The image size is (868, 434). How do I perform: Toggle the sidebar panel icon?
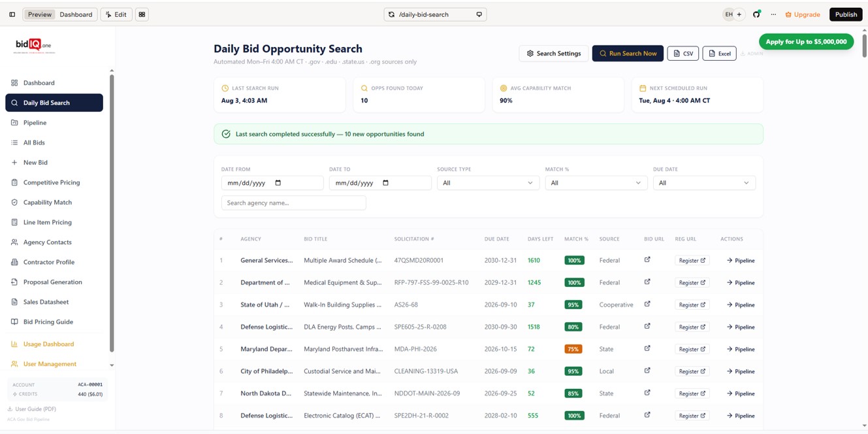tap(12, 14)
